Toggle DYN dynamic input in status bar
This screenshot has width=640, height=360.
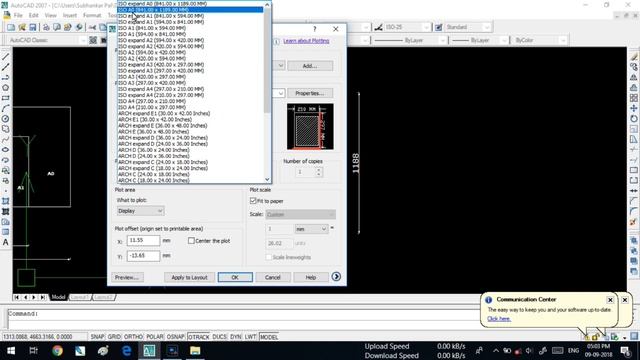pos(236,337)
